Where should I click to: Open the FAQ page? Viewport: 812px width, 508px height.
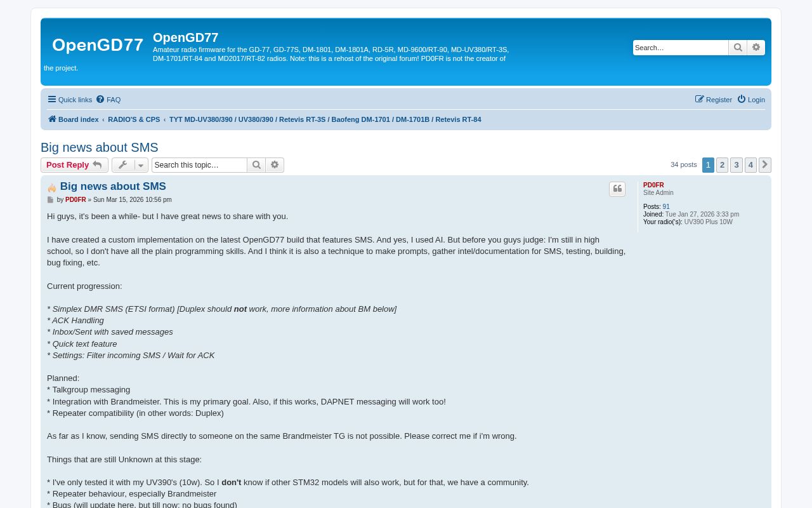pos(108,100)
